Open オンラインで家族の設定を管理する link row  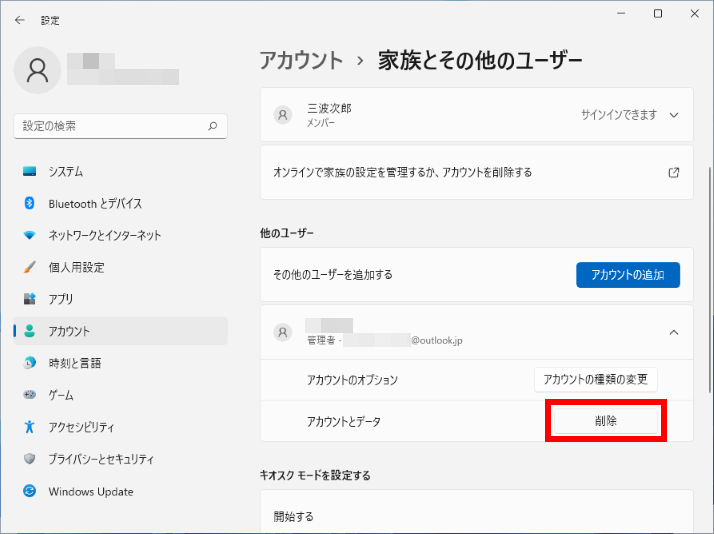click(x=477, y=173)
